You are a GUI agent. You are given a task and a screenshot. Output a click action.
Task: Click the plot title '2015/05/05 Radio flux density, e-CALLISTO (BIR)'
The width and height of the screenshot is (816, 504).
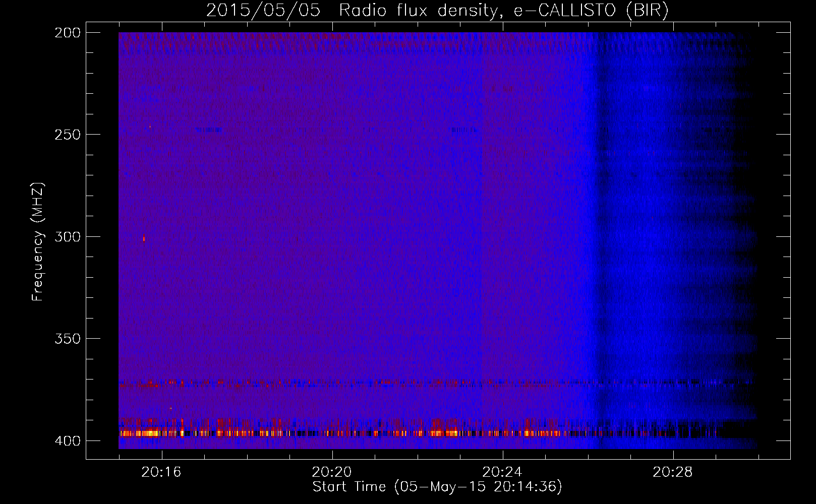tap(437, 11)
